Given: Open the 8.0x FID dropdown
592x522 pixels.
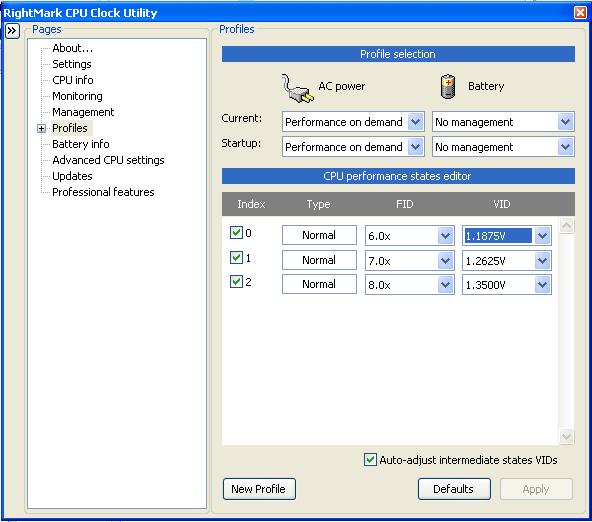Looking at the screenshot, I should 446,285.
